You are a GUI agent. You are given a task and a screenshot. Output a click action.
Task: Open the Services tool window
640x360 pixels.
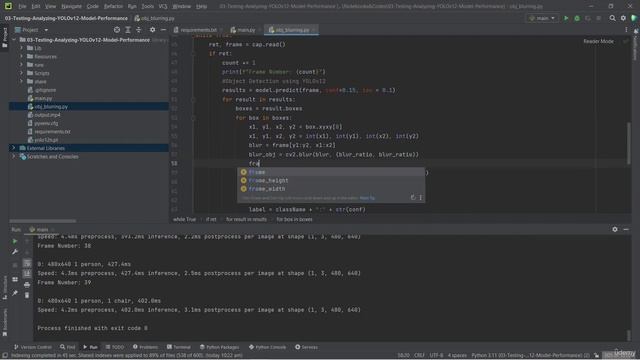tap(307, 347)
